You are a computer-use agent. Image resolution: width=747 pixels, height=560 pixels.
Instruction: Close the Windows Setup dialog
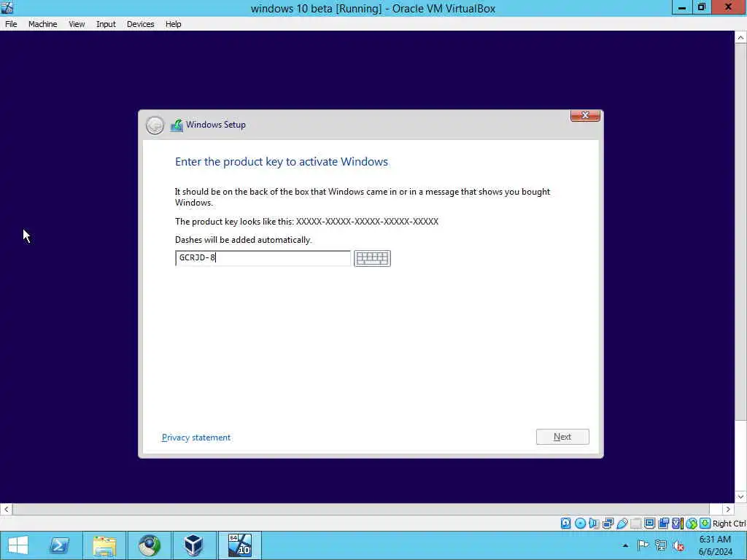coord(585,115)
